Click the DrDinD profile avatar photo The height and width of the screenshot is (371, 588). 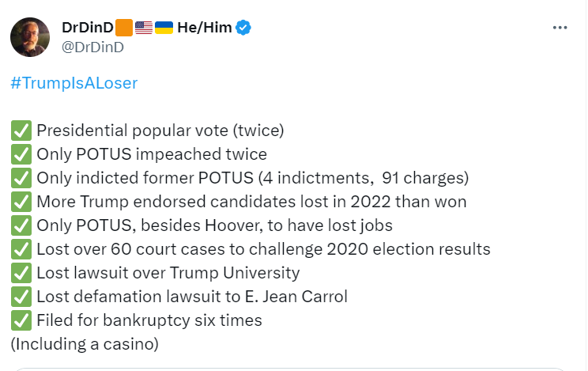(30, 36)
